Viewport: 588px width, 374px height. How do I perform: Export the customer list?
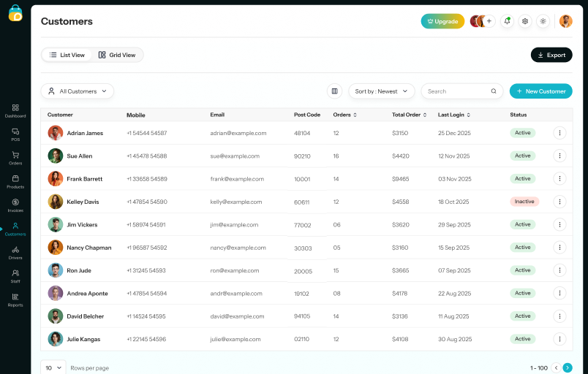[x=551, y=55]
